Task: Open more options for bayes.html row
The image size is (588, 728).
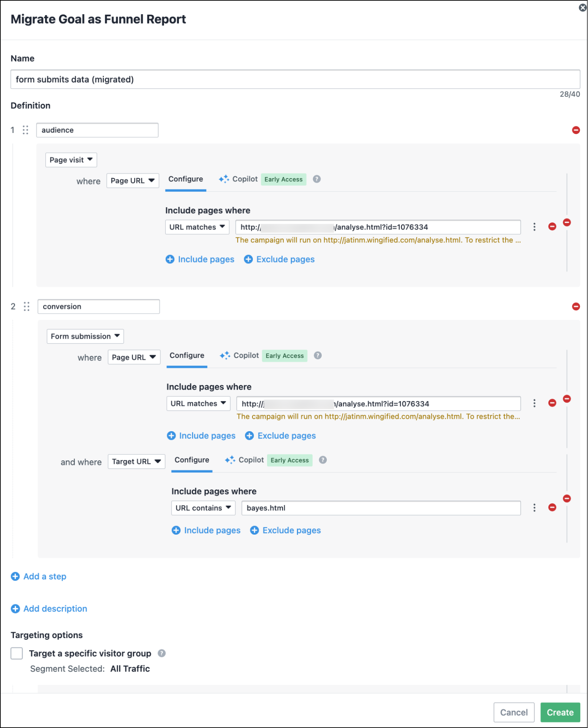Action: pyautogui.click(x=534, y=508)
